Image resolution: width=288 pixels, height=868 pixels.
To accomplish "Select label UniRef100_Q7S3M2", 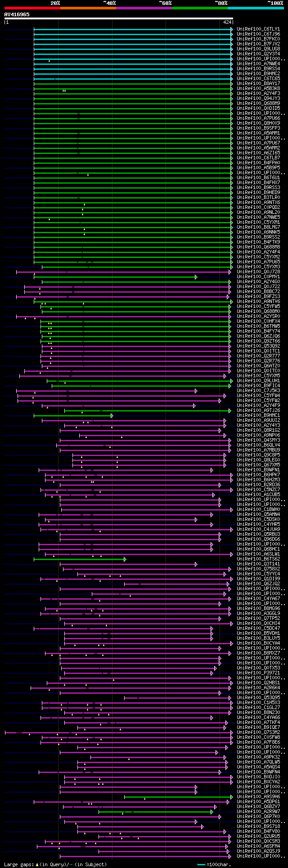I will coord(258,732).
